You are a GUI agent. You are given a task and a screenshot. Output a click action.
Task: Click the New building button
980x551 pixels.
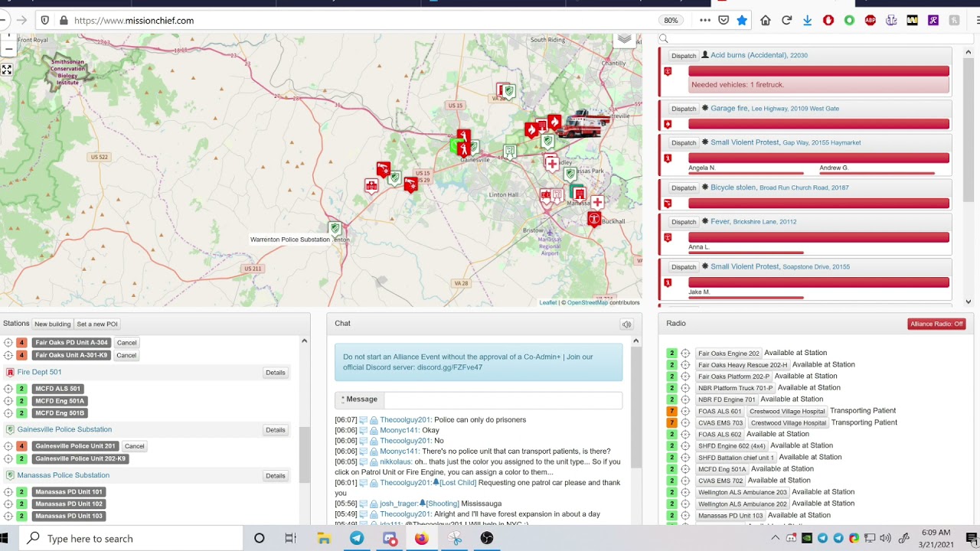click(53, 324)
